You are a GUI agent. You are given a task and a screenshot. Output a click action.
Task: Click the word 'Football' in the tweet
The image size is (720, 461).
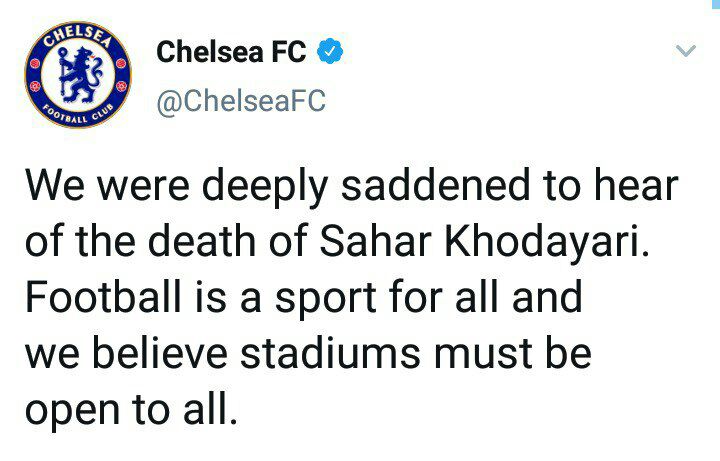[103, 297]
